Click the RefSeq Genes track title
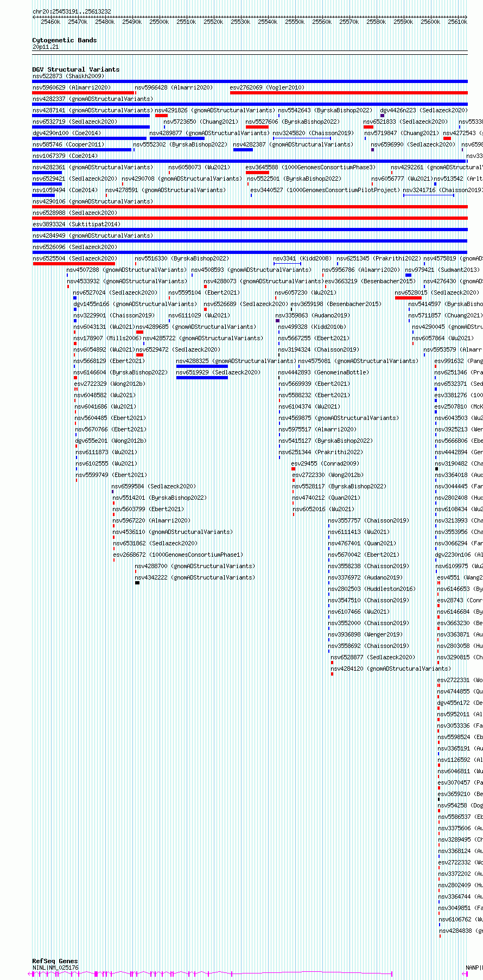 pyautogui.click(x=55, y=961)
